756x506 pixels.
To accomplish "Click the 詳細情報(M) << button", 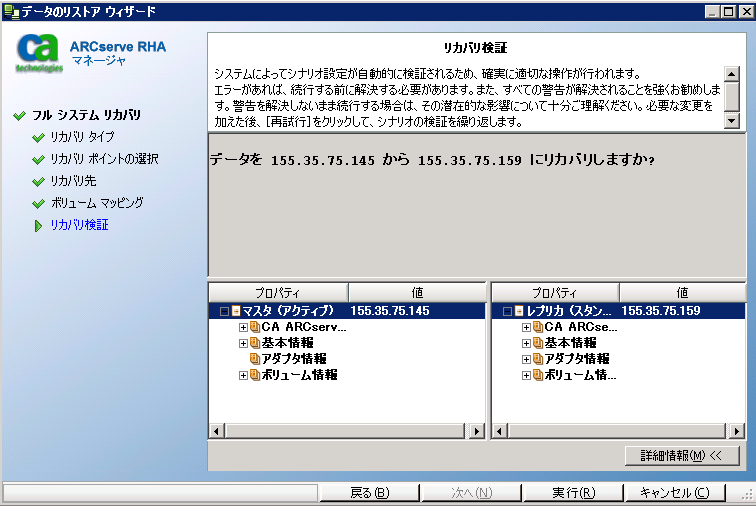I will tap(682, 455).
